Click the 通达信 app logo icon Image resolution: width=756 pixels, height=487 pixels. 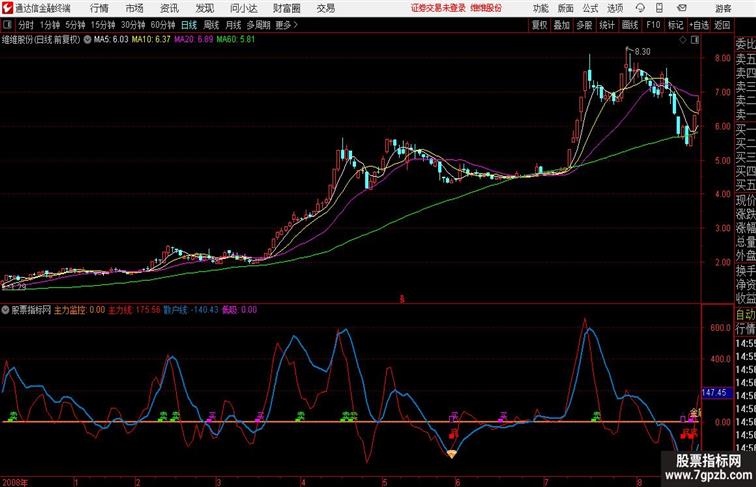7,8
